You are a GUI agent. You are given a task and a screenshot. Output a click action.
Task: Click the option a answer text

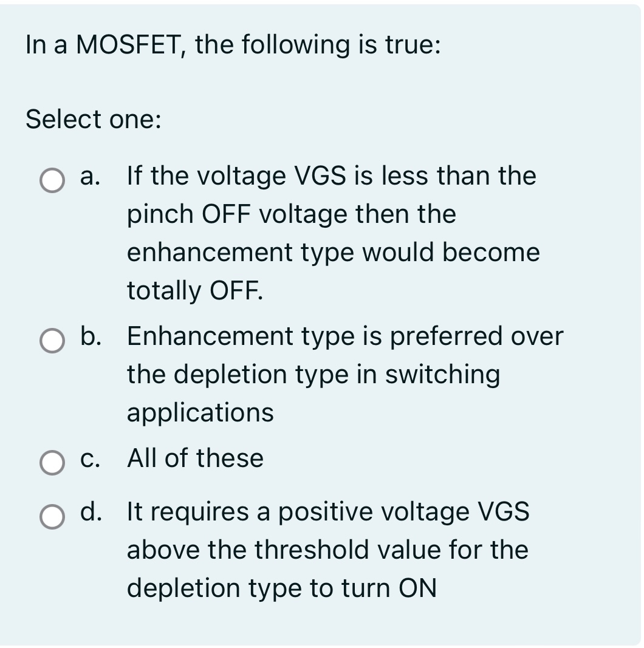pyautogui.click(x=331, y=232)
